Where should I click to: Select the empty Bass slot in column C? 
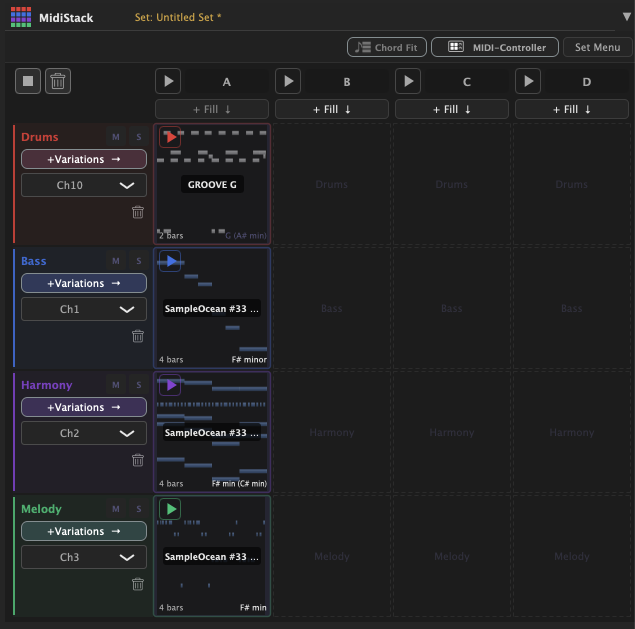[452, 308]
